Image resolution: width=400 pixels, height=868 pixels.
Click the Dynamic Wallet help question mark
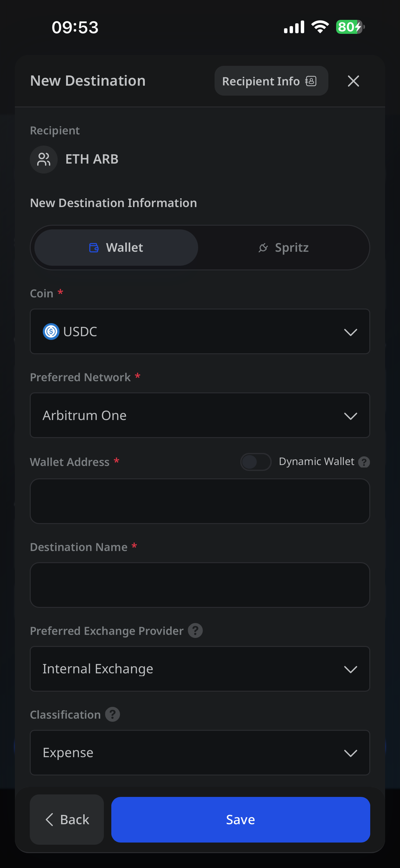[364, 462]
